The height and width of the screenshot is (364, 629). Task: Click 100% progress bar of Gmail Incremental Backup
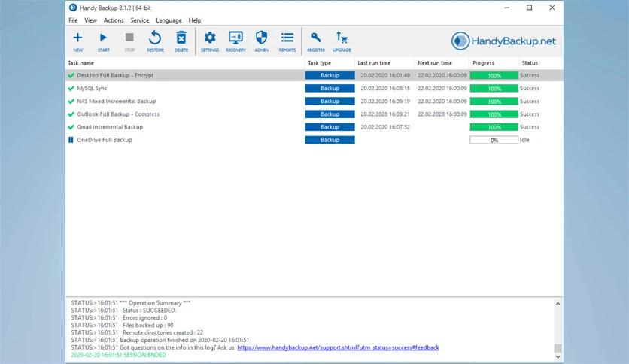pos(494,127)
